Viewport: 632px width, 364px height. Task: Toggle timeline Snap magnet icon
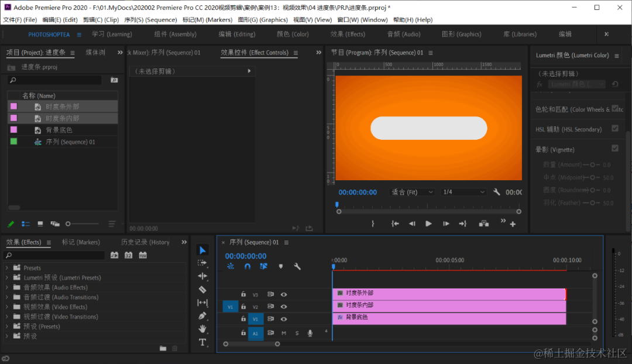248,266
